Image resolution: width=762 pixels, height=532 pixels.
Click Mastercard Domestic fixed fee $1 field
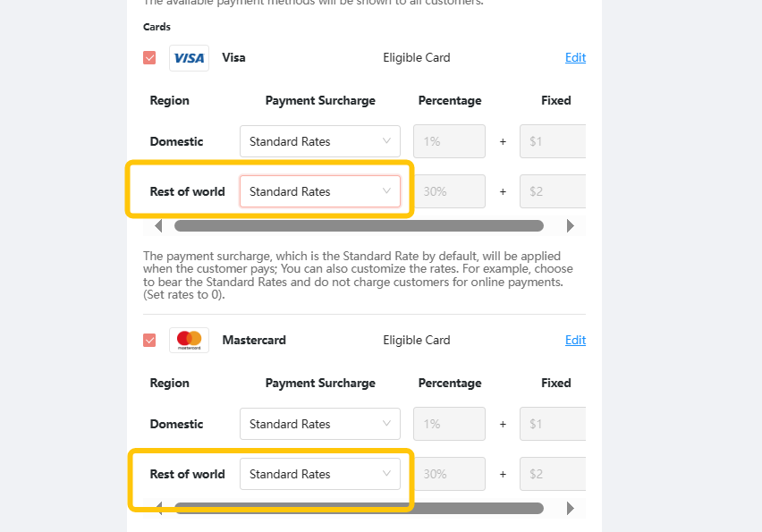pyautogui.click(x=553, y=424)
